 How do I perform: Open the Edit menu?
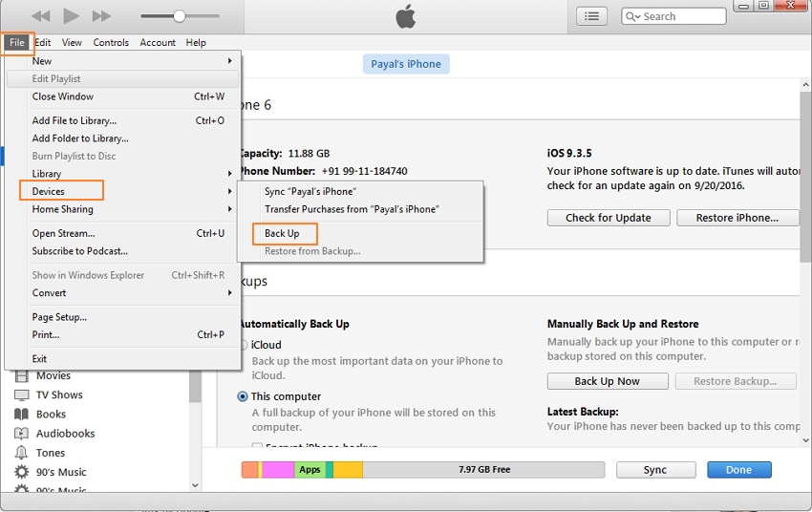tap(42, 42)
